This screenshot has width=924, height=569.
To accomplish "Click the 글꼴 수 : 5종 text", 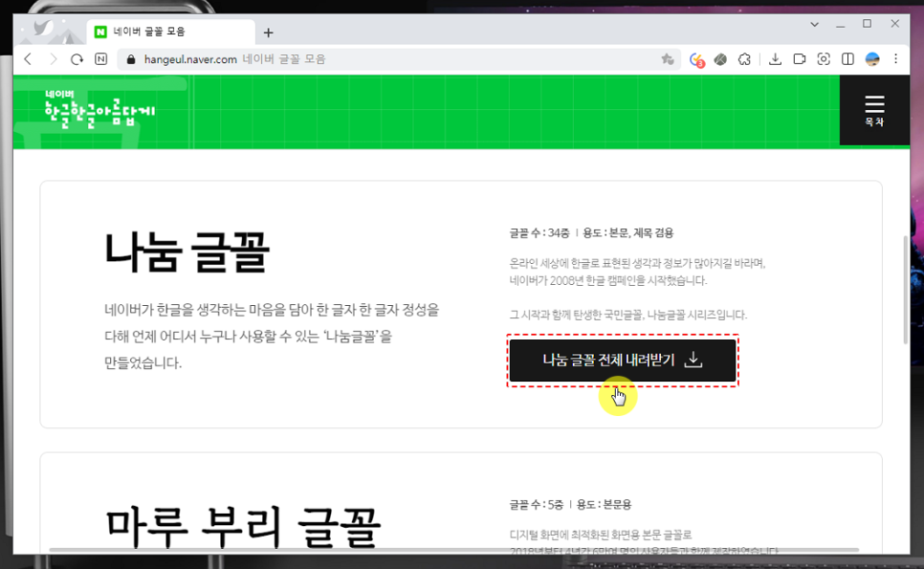I will click(x=537, y=504).
